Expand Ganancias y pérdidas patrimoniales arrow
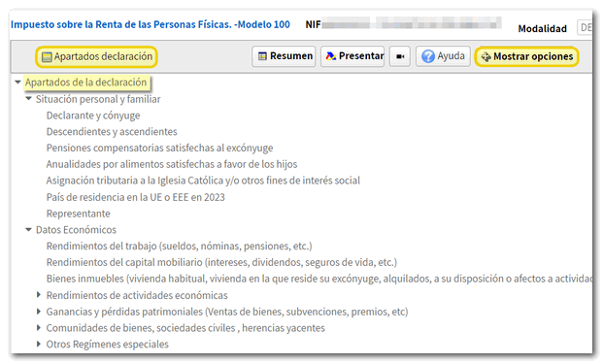Viewport: 603px width, 364px height. 39,312
